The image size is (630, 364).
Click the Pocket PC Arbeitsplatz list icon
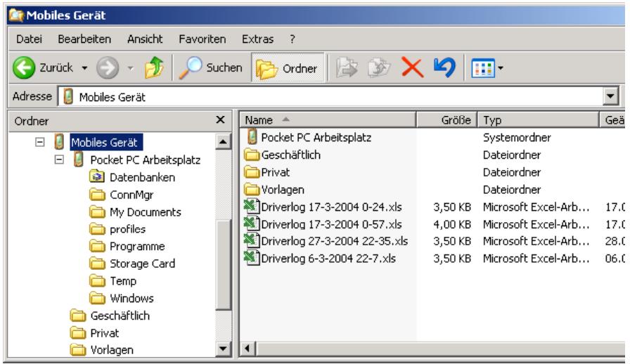(252, 137)
